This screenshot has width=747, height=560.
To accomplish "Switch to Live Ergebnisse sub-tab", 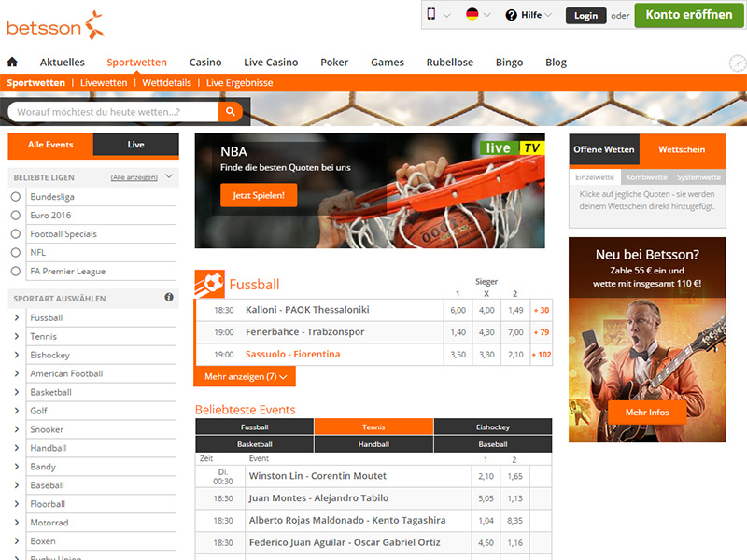I will coord(239,83).
